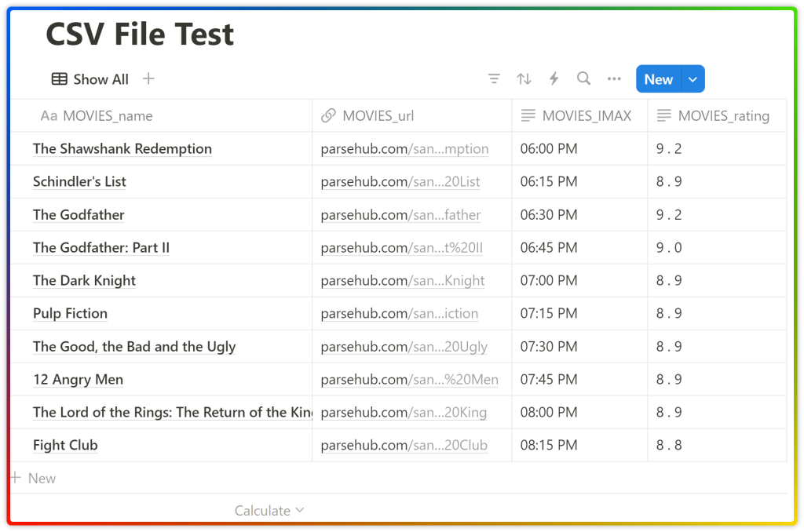The image size is (804, 532).
Task: Click the search magnifier icon
Action: (583, 79)
